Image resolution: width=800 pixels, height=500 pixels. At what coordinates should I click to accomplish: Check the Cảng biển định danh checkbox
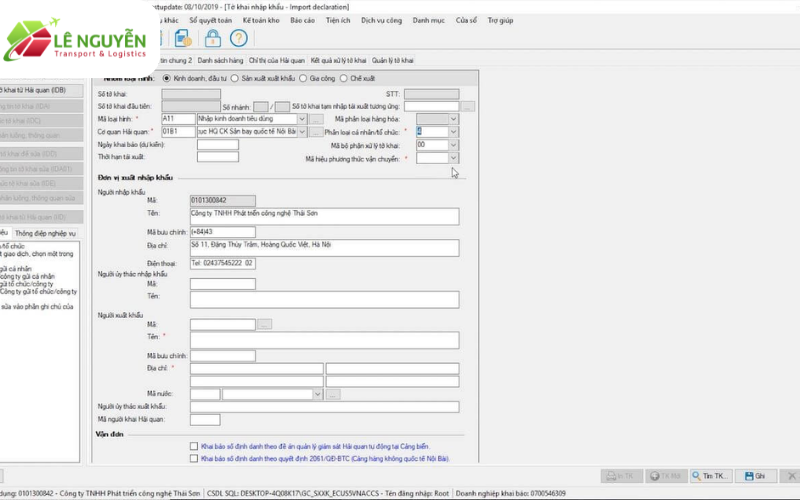(x=194, y=446)
